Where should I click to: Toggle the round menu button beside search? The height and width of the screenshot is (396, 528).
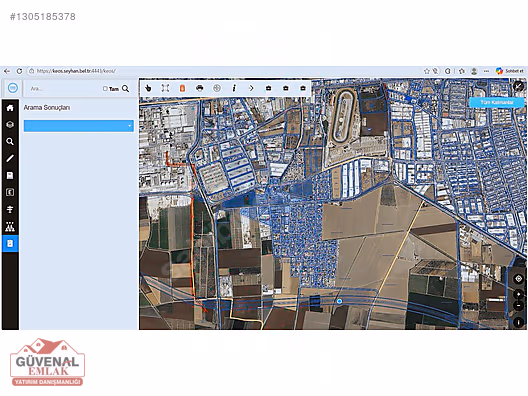[13, 88]
